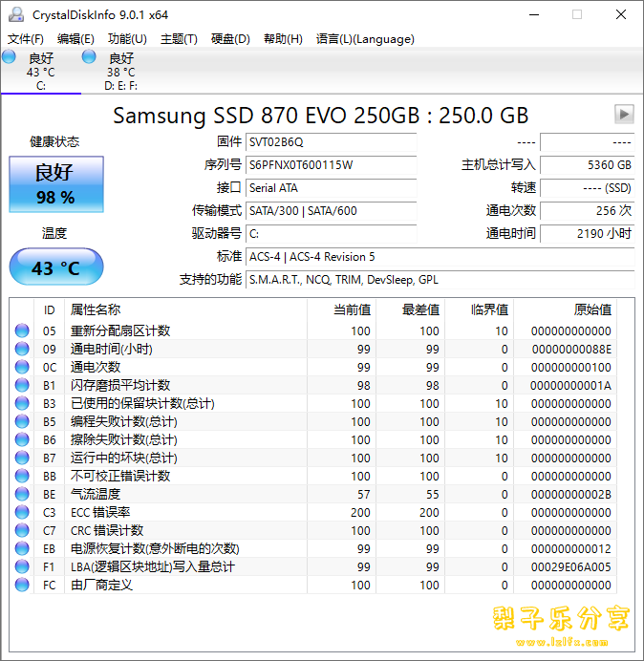644x661 pixels.
Task: Click status orb for attribute C3 ECC 错误率
Action: tap(22, 512)
